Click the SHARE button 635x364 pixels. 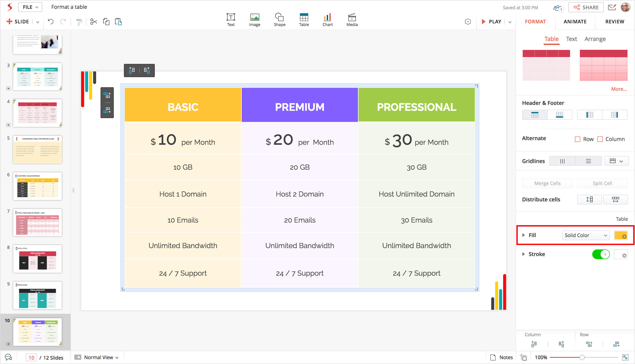click(586, 7)
